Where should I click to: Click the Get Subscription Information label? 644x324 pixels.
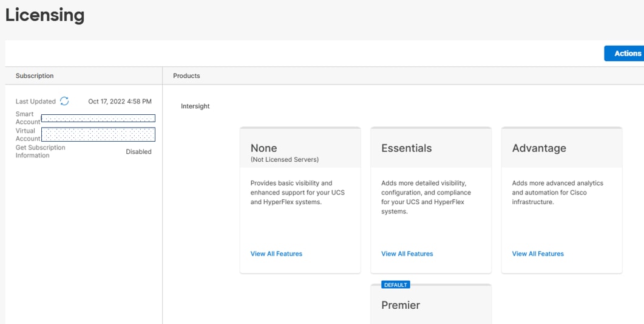(x=40, y=151)
